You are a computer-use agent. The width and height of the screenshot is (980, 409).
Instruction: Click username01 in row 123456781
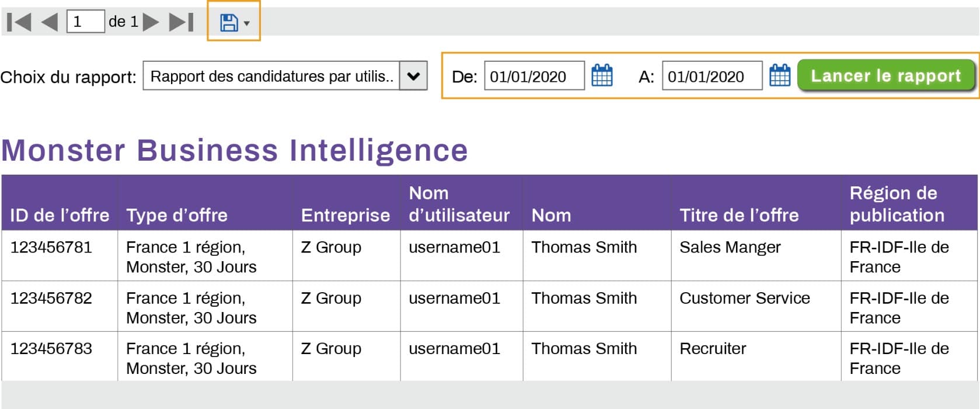click(x=455, y=247)
